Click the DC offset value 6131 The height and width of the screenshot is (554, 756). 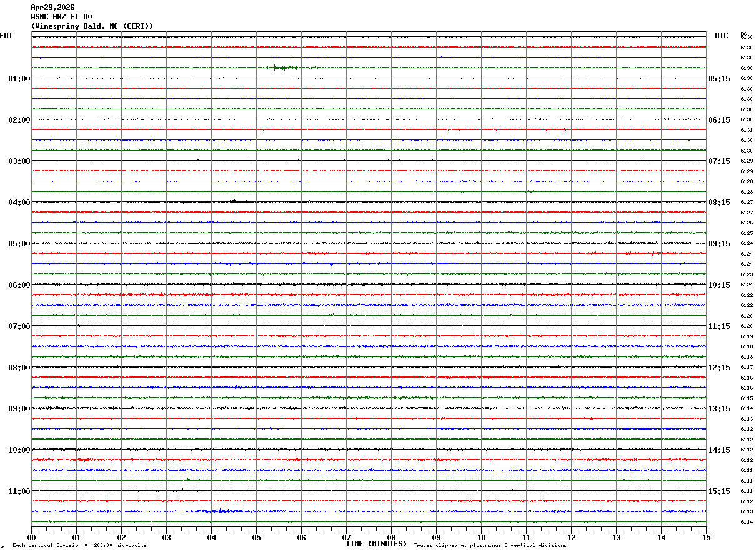747,130
